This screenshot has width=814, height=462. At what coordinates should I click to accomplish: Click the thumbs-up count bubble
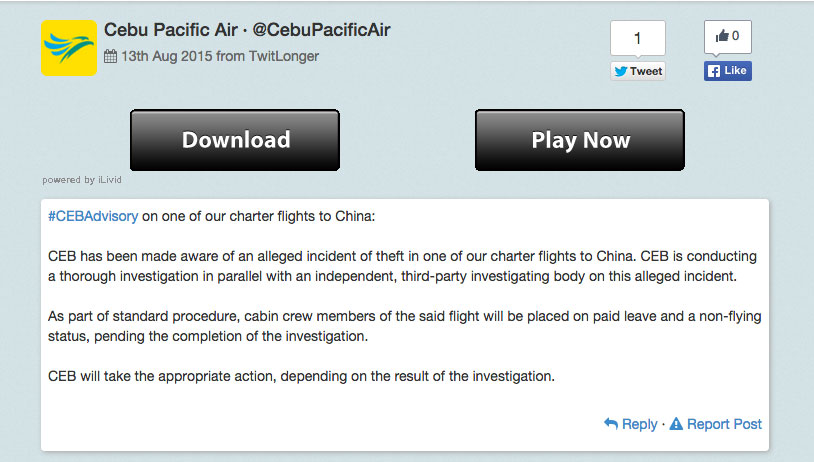click(x=727, y=37)
